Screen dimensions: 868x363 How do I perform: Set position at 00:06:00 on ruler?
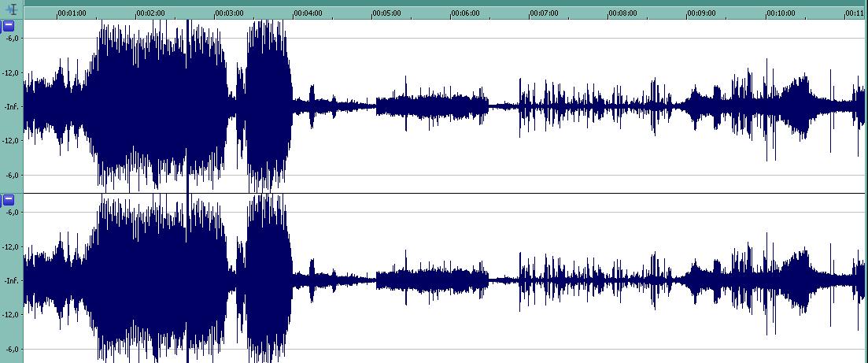(x=464, y=13)
